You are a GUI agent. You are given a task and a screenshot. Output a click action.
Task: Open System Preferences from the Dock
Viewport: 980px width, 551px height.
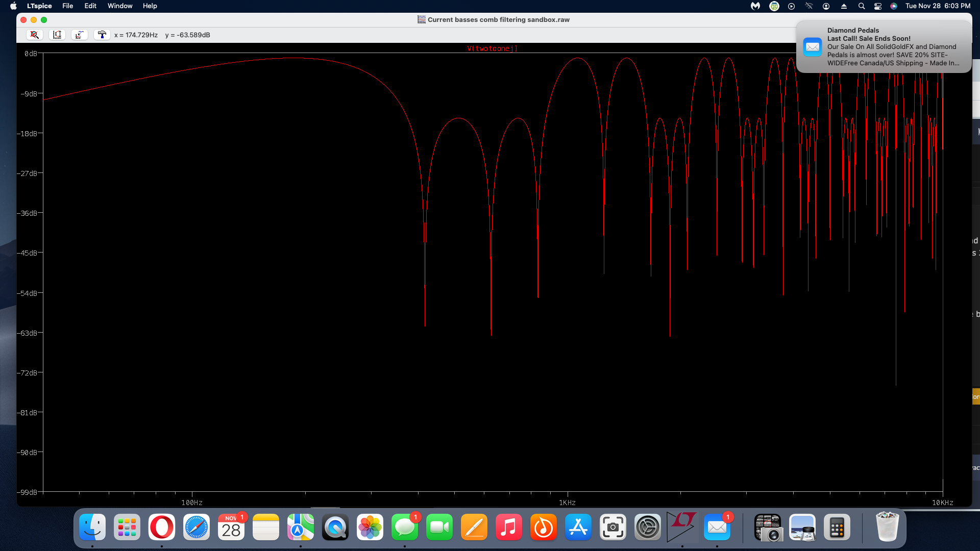click(x=648, y=527)
